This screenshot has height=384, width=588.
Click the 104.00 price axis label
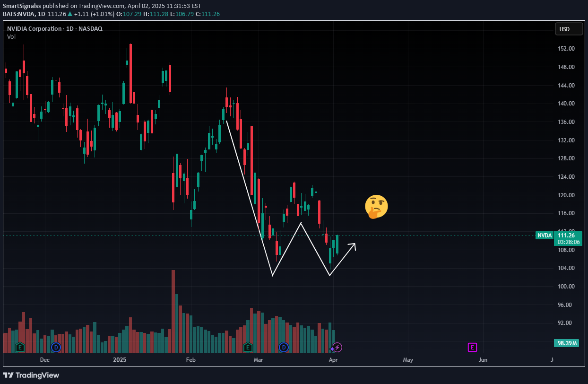click(x=566, y=268)
